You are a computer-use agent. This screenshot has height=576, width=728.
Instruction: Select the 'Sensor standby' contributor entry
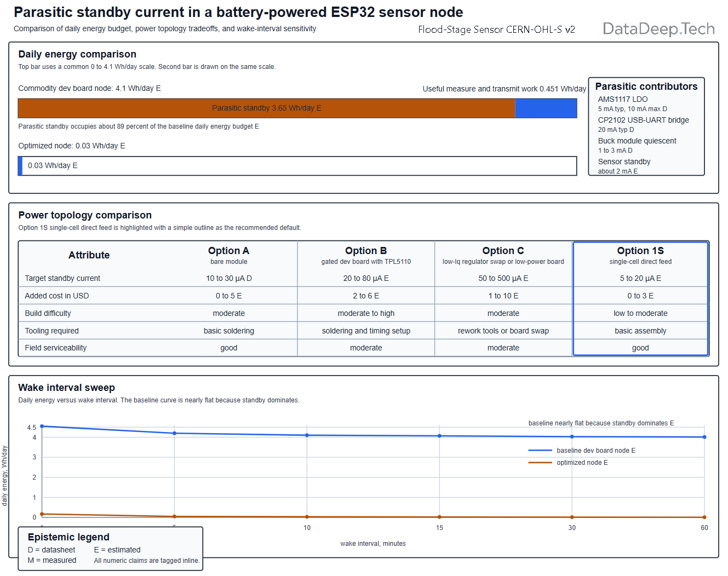click(x=624, y=166)
